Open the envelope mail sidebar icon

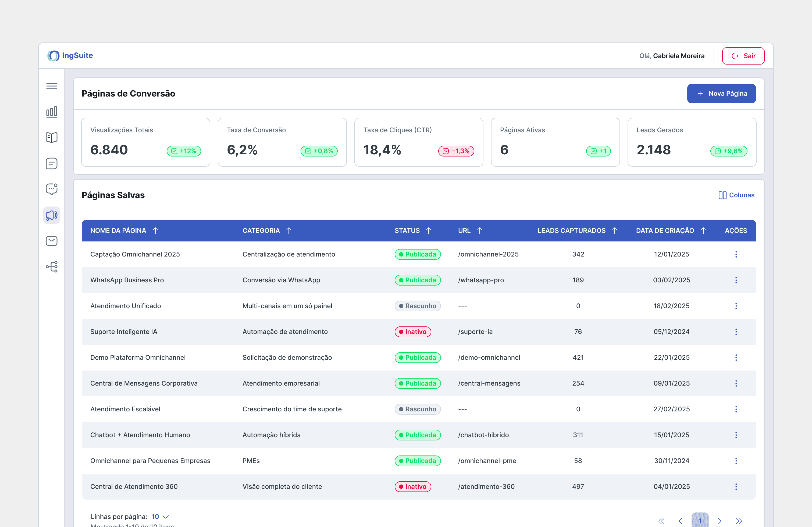point(52,241)
